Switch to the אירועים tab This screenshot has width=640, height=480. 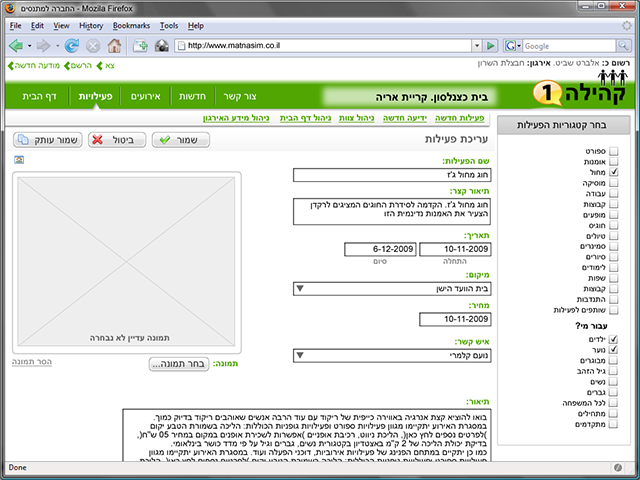click(146, 97)
